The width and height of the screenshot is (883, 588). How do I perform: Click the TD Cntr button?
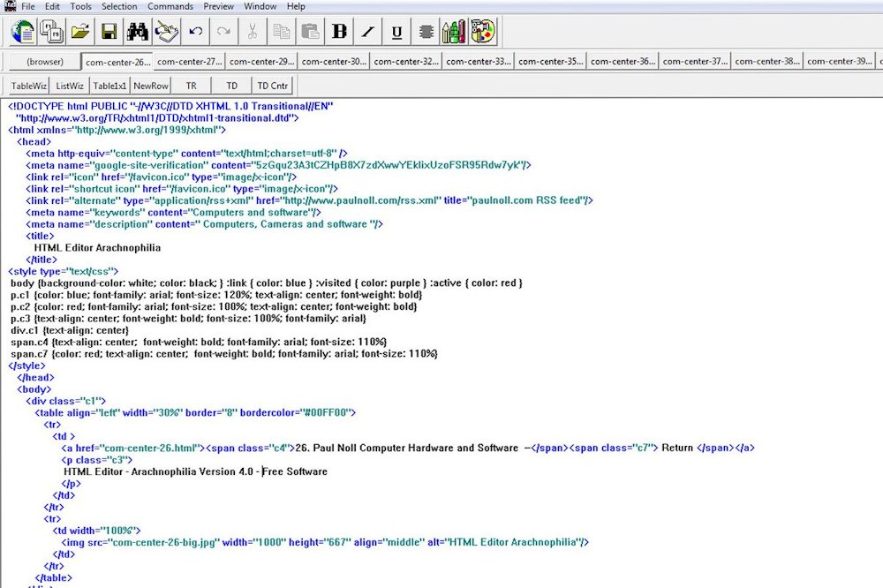273,86
